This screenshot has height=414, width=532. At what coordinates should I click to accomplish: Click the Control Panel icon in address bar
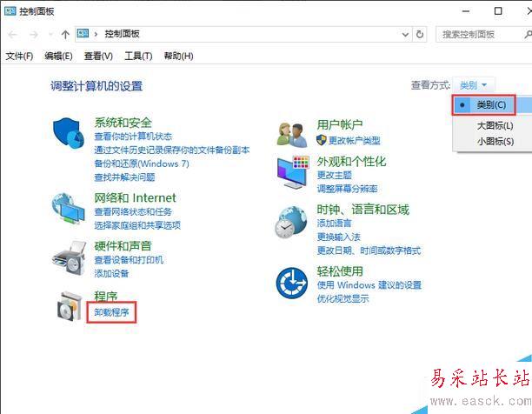[83, 34]
